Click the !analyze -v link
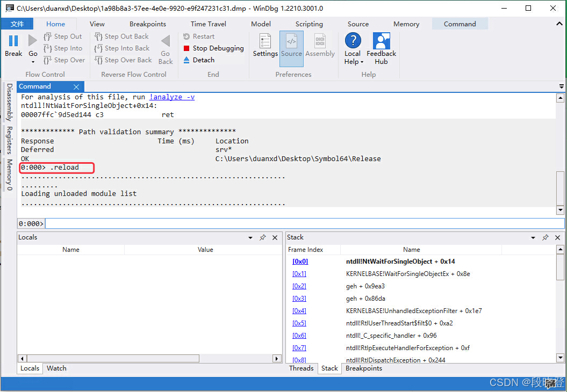Screen dimensions: 567x392 click(172, 97)
